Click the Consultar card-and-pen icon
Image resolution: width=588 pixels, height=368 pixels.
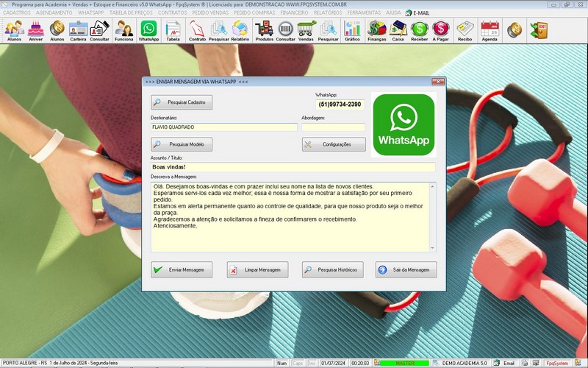[99, 31]
